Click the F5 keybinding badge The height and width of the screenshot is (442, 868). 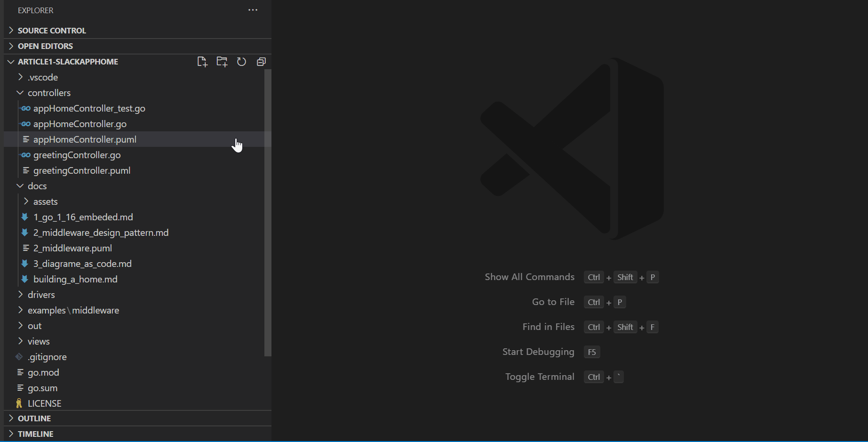[592, 352]
